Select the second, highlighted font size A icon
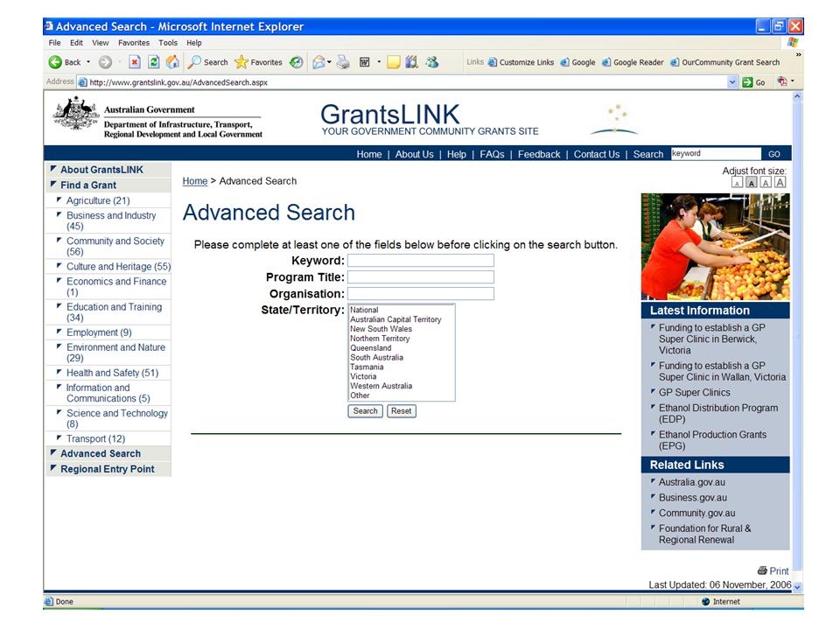 [752, 183]
